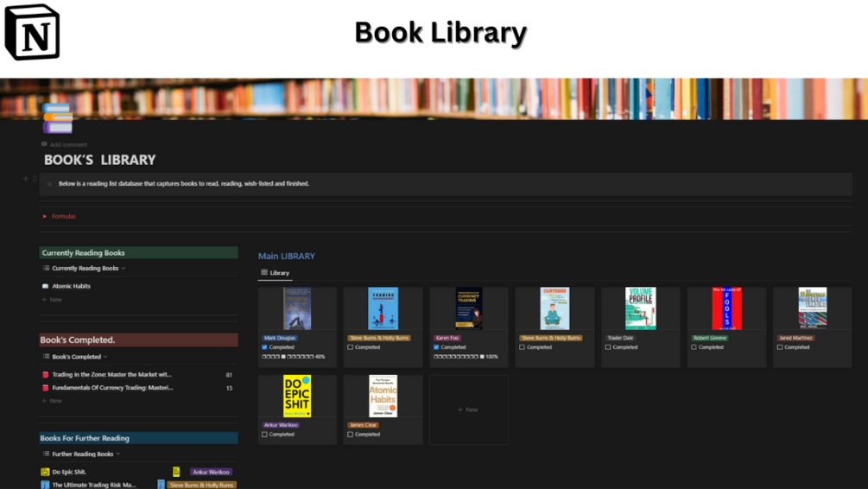Open the Further Reading Books view dropdown chevron
The image size is (868, 489).
[118, 454]
